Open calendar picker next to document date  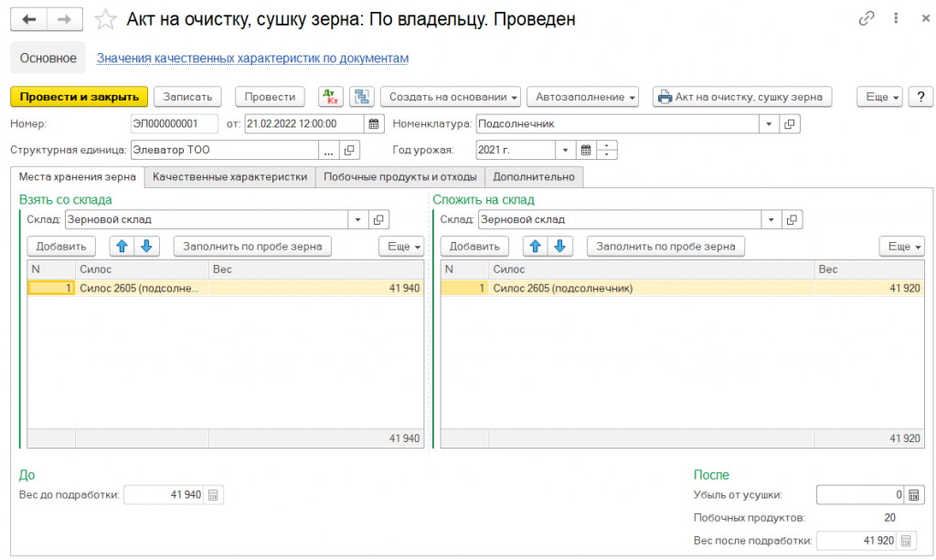click(x=373, y=123)
